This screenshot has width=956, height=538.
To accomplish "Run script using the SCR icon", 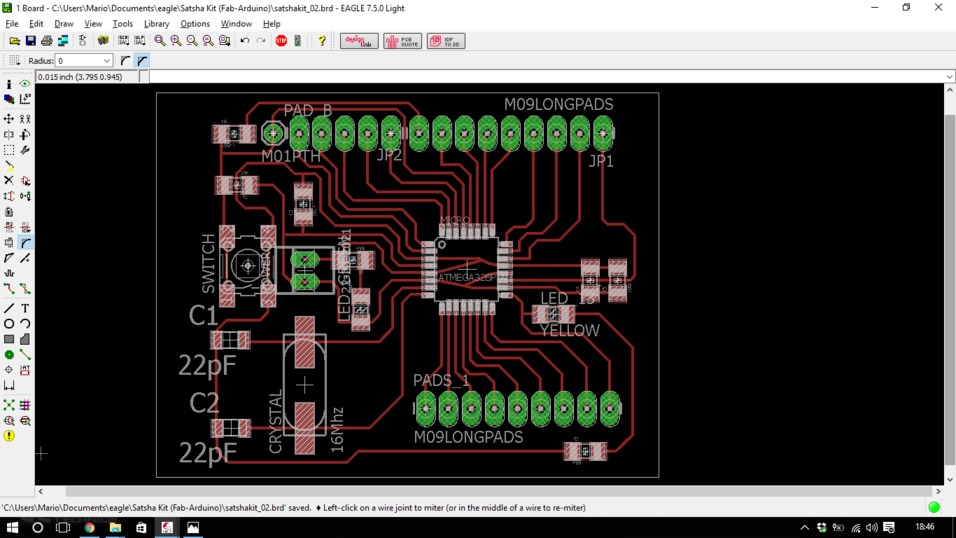I will pos(124,41).
